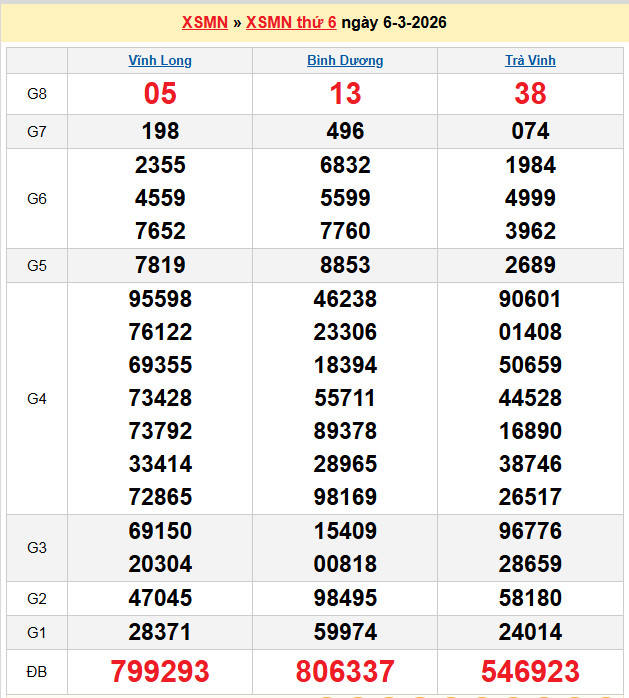Click the G8 result 05

pos(160,94)
